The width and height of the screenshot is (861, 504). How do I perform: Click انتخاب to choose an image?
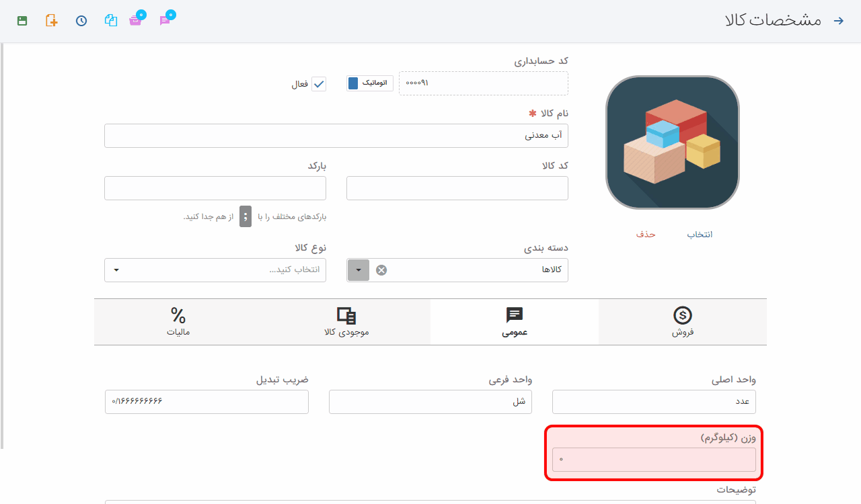(700, 235)
